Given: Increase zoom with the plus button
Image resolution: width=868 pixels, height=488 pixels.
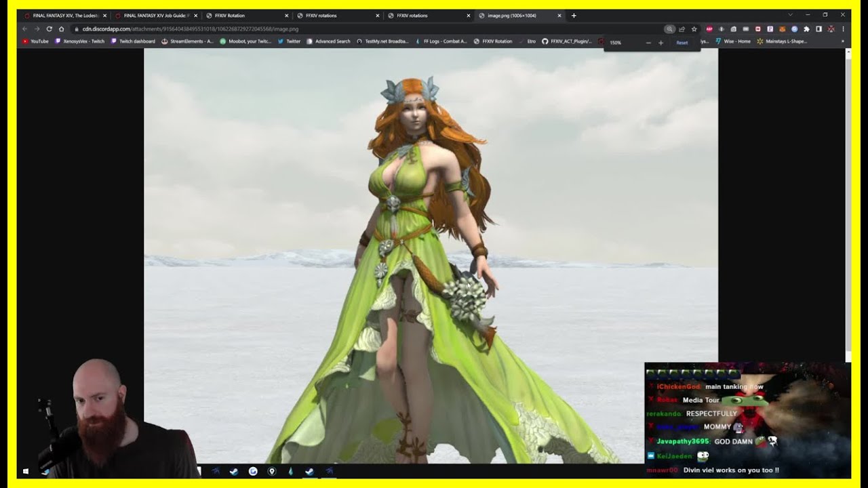Looking at the screenshot, I should [x=660, y=43].
